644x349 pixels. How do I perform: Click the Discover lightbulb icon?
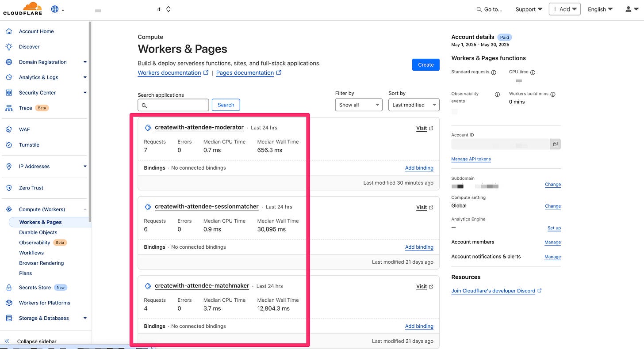coord(9,47)
